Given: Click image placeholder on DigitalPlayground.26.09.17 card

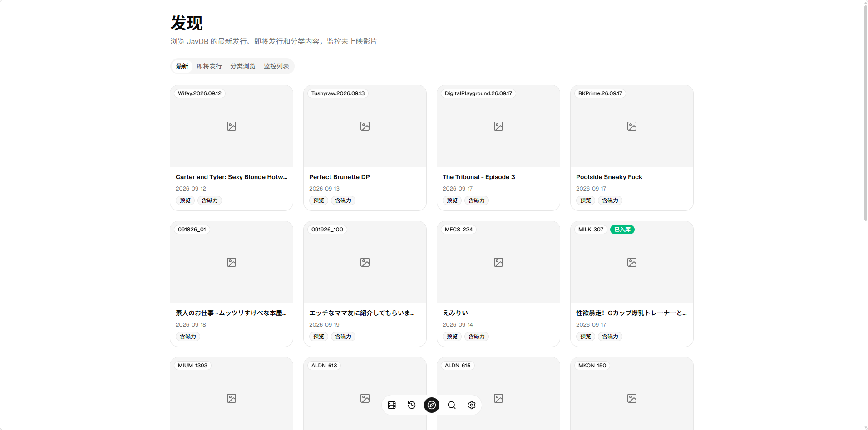Looking at the screenshot, I should [x=498, y=126].
